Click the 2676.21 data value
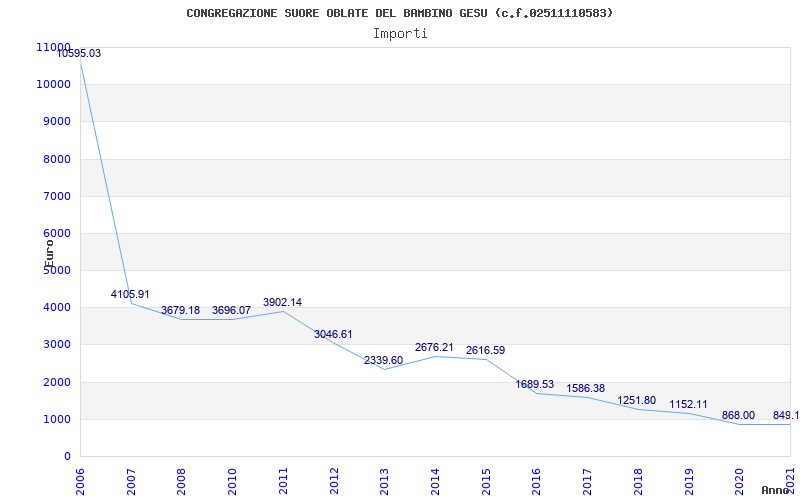Image resolution: width=800 pixels, height=500 pixels. click(434, 348)
